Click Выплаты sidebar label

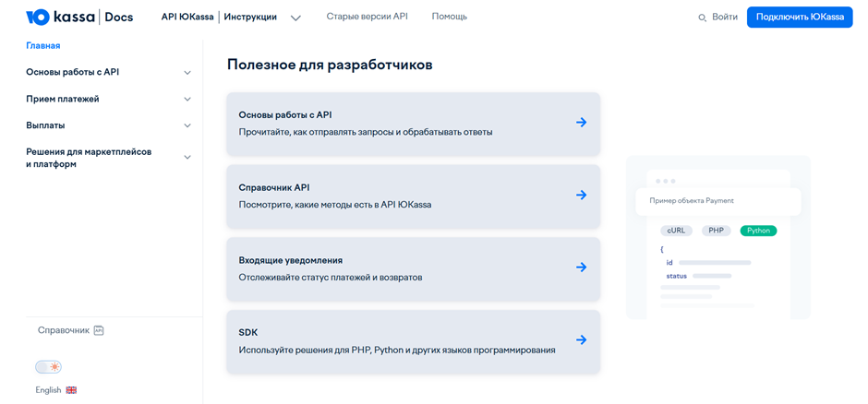coord(45,125)
